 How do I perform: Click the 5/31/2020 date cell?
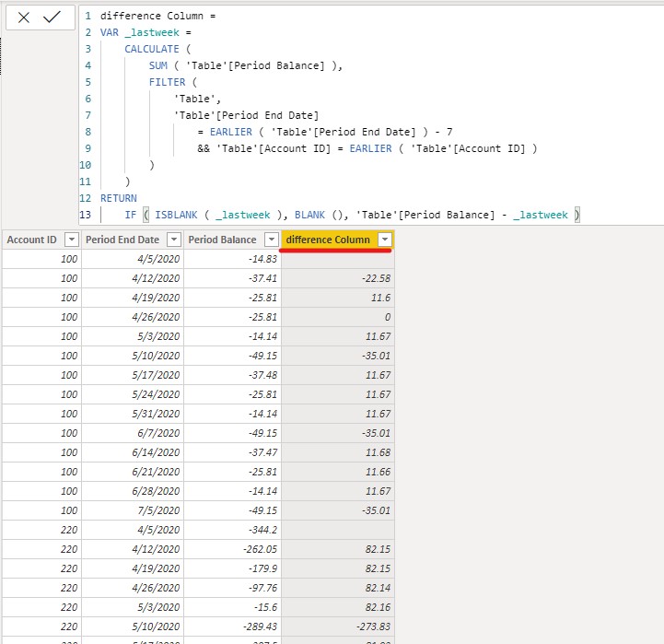(133, 414)
